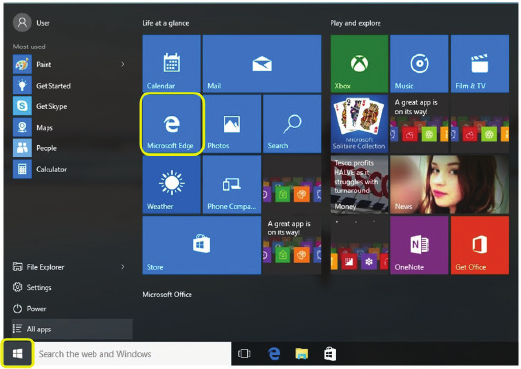Viewport: 521px width, 369px height.
Task: Open the Phone Companion tile
Action: [232, 184]
